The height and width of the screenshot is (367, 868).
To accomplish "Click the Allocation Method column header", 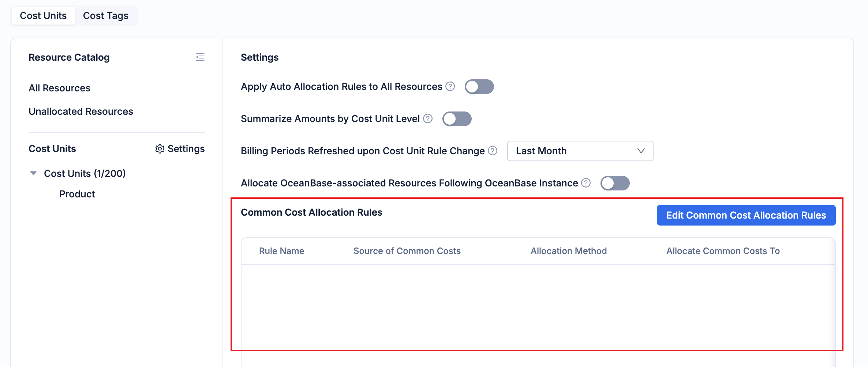I will pyautogui.click(x=568, y=251).
